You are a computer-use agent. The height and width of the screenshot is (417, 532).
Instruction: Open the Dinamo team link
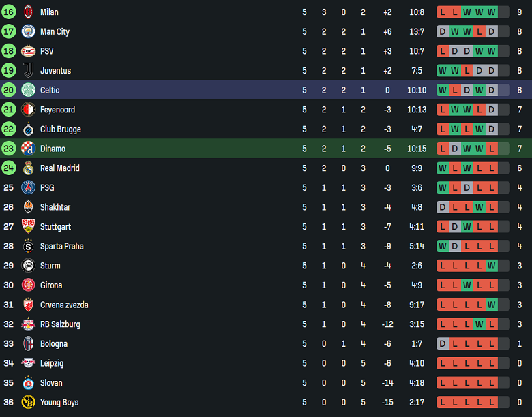pos(53,149)
